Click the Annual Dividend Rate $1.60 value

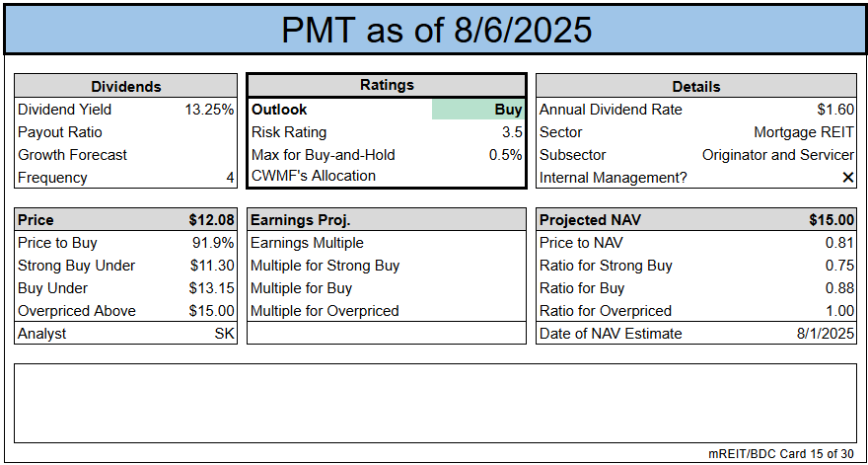(834, 110)
